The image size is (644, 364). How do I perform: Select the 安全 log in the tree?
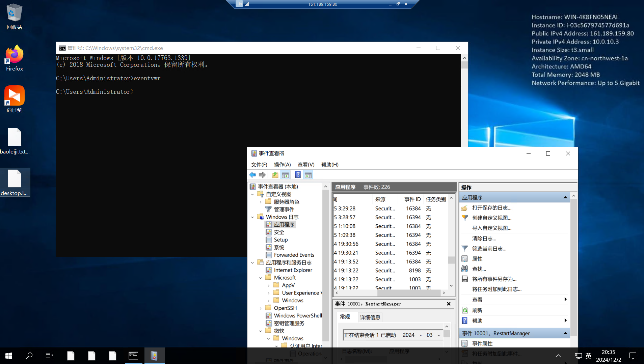(x=279, y=232)
